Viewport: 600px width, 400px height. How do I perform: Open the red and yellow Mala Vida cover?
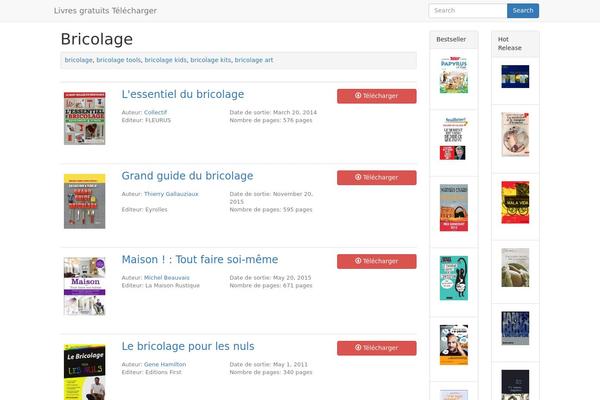click(x=515, y=202)
